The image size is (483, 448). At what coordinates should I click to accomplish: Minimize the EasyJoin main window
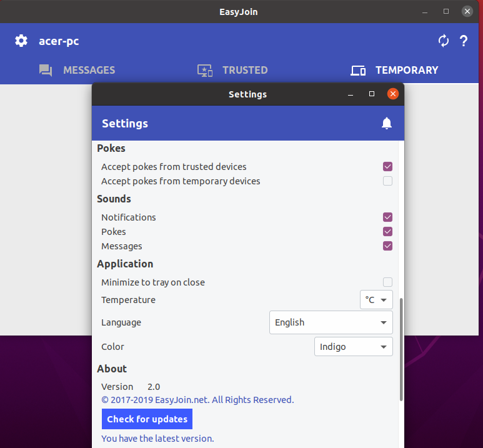425,12
